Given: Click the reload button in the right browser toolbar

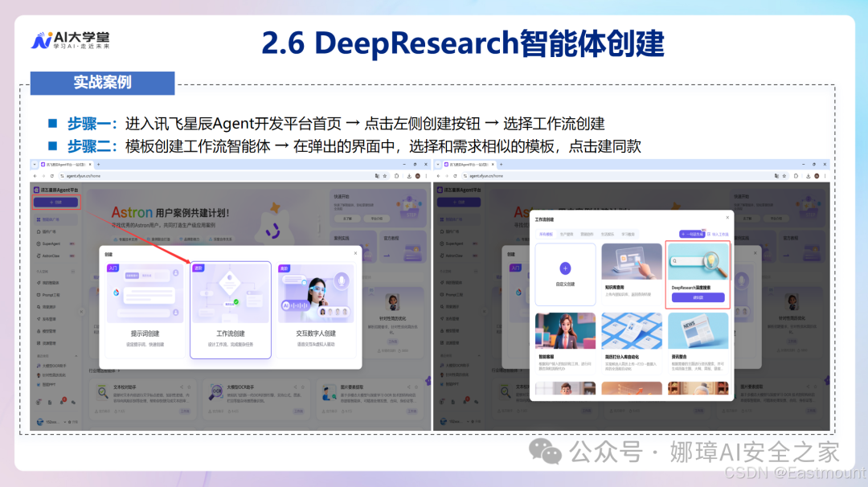Looking at the screenshot, I should click(x=455, y=176).
